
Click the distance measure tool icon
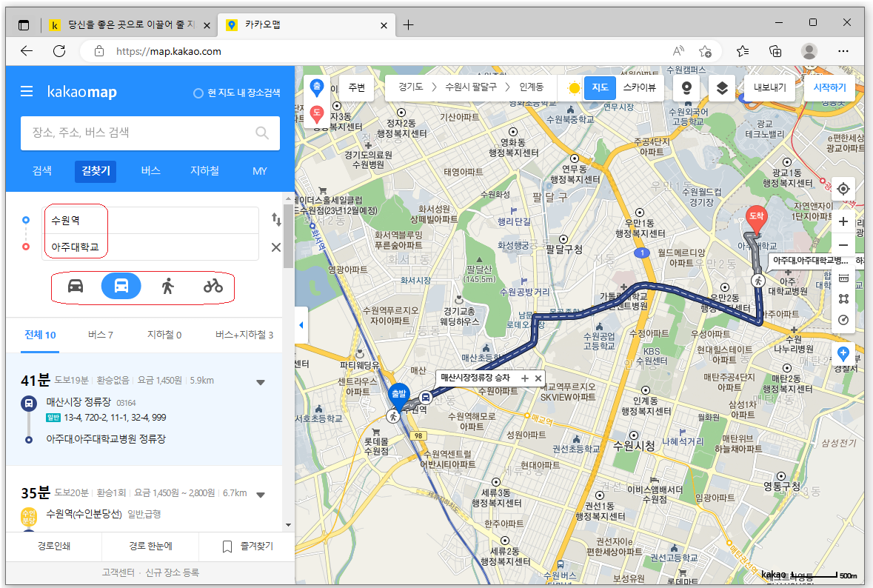[x=843, y=278]
